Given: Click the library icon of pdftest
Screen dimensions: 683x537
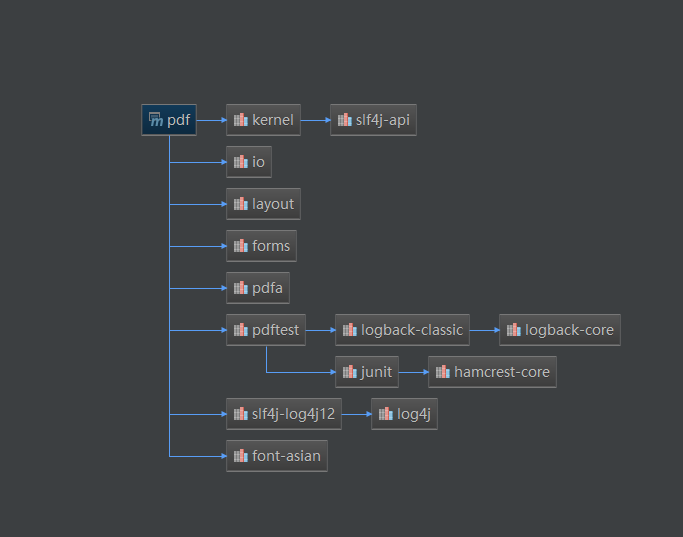Looking at the screenshot, I should 240,330.
